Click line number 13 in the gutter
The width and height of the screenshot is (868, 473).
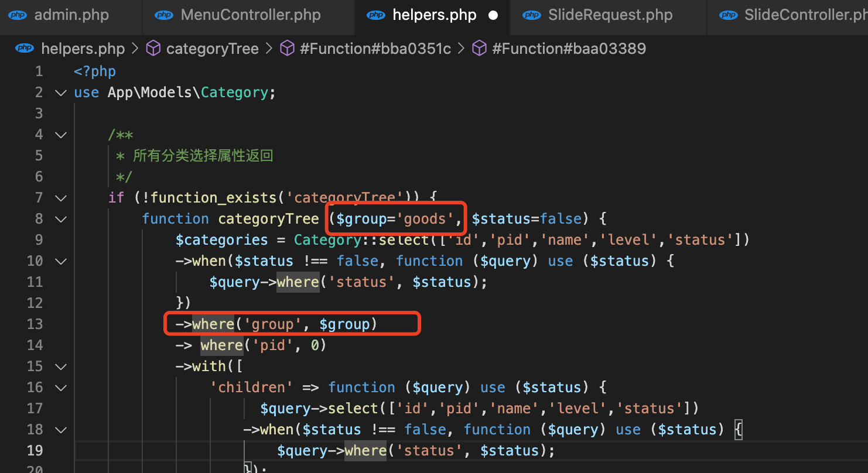[35, 324]
